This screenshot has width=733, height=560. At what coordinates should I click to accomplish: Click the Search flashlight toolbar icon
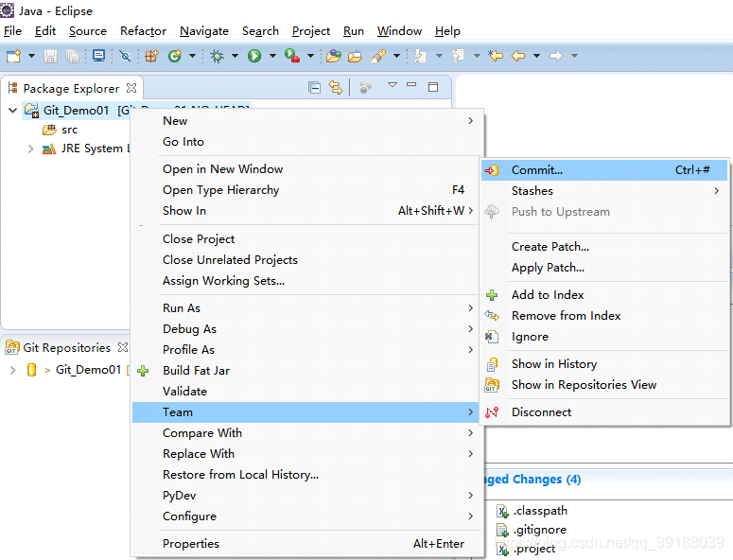tap(378, 56)
